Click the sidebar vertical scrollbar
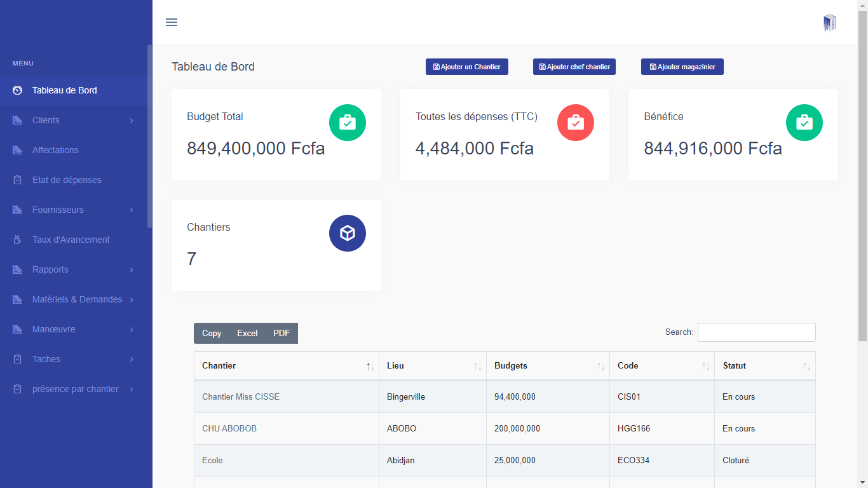The width and height of the screenshot is (868, 488). click(149, 137)
